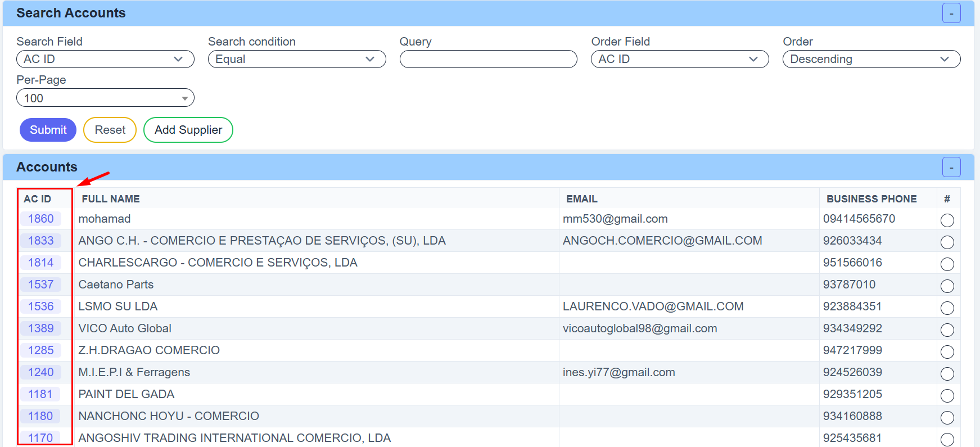Select the radio button for mohamad

click(947, 220)
